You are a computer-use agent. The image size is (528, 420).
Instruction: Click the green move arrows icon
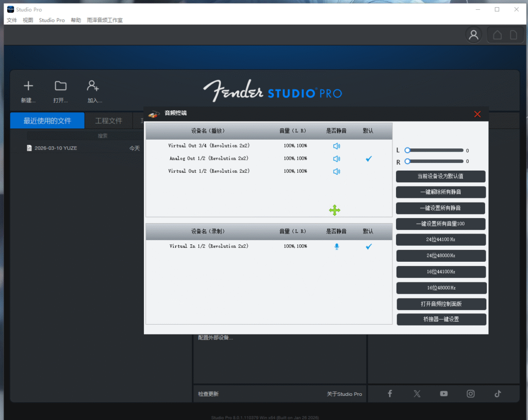tap(335, 210)
